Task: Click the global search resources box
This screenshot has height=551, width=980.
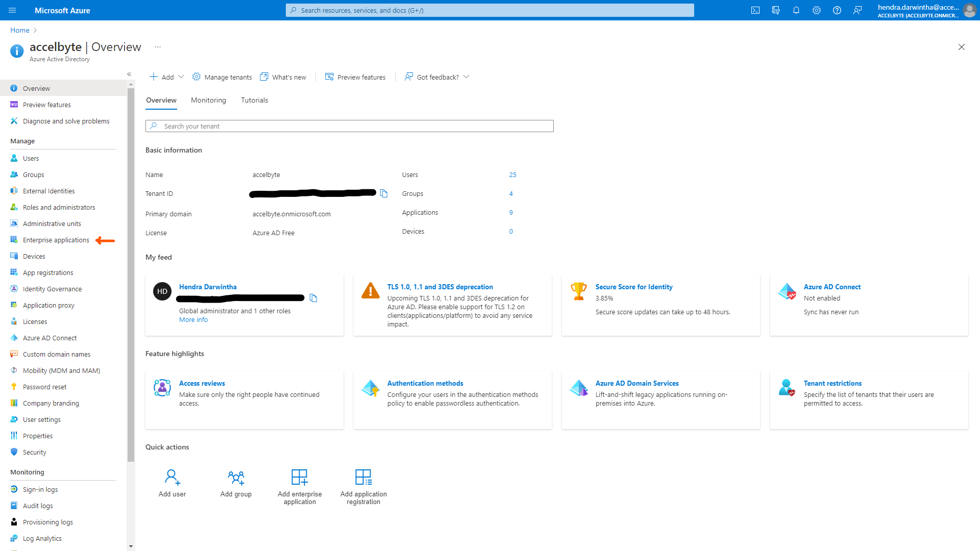Action: click(490, 10)
